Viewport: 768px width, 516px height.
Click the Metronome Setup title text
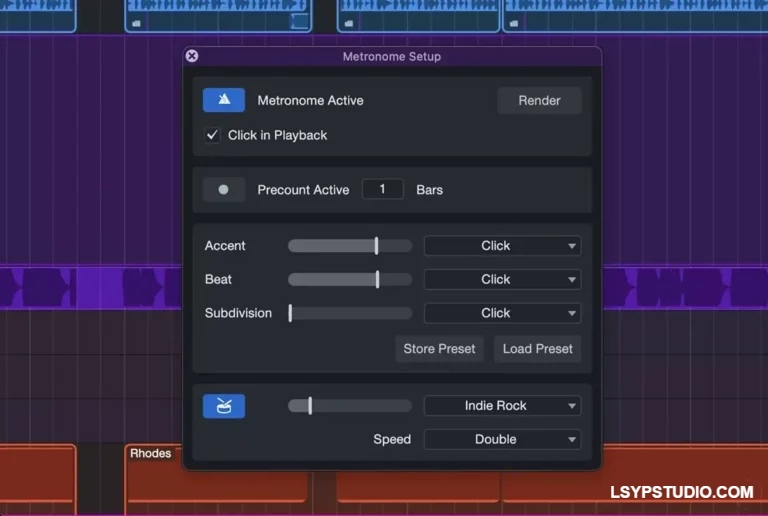pyautogui.click(x=392, y=56)
